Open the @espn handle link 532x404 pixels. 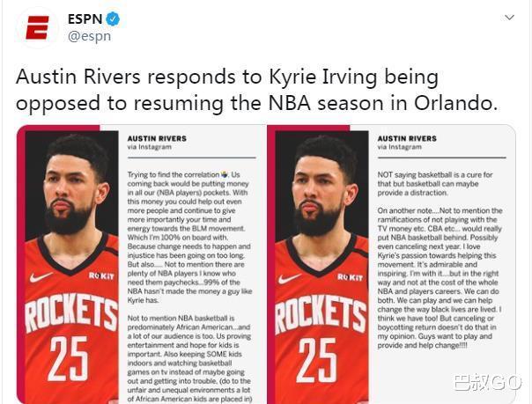[88, 37]
